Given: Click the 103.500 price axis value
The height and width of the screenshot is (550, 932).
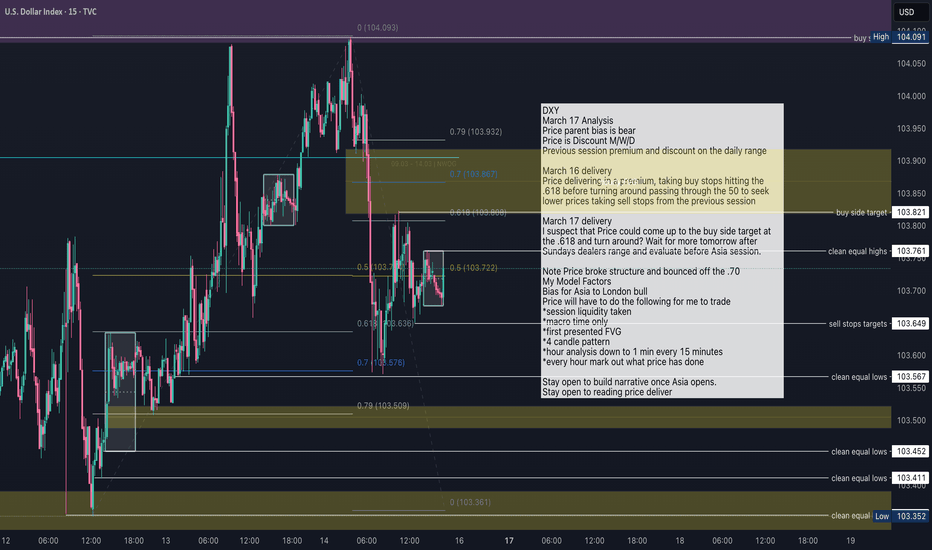Looking at the screenshot, I should (911, 420).
